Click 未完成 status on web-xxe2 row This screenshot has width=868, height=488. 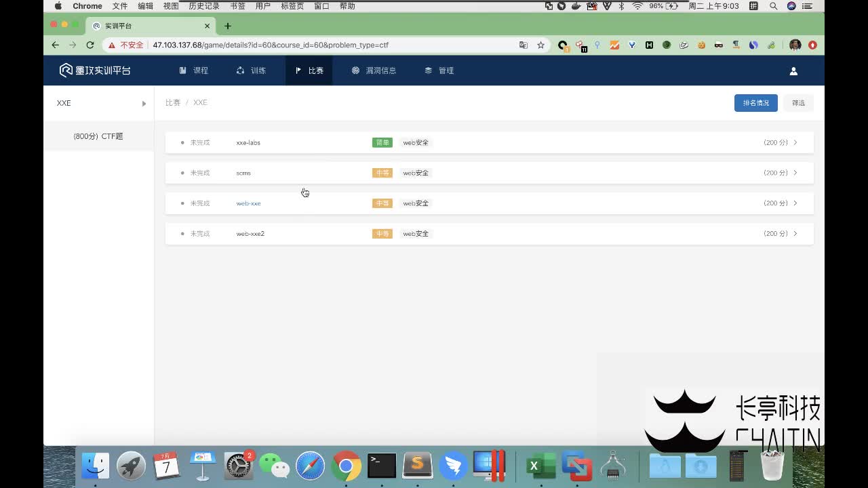point(200,234)
